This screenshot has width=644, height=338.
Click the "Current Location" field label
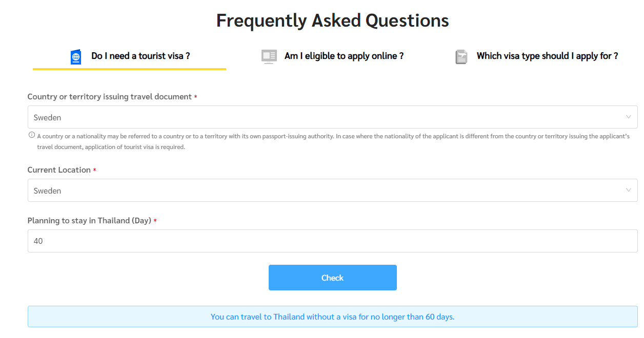point(59,170)
